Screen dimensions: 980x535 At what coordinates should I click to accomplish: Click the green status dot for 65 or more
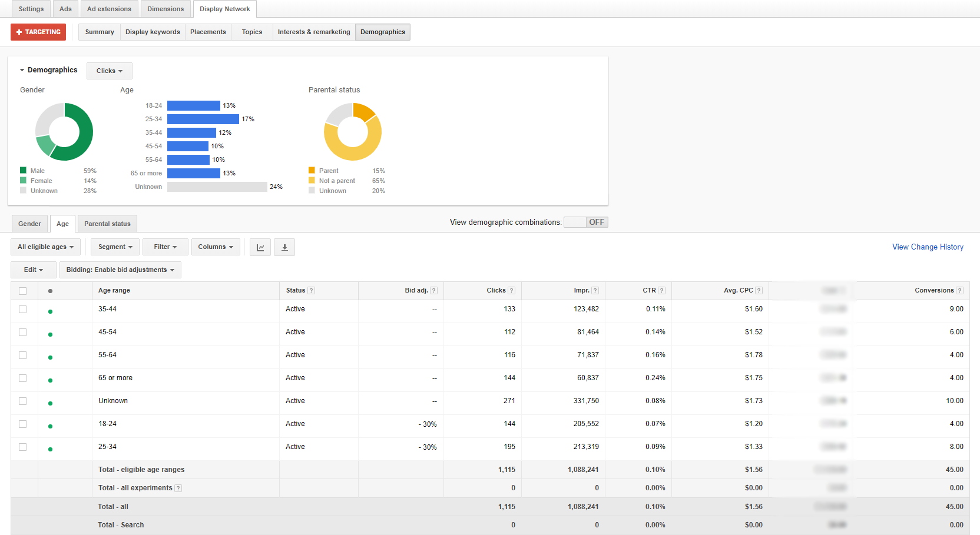click(51, 380)
